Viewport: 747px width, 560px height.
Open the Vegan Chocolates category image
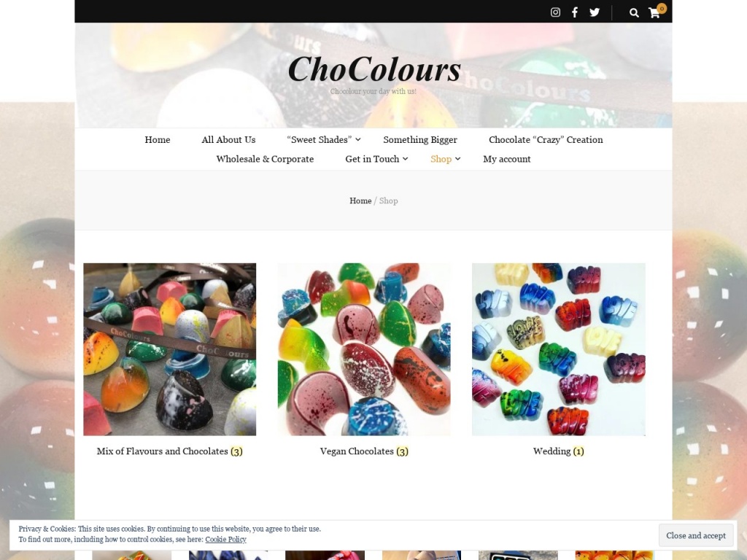point(364,349)
